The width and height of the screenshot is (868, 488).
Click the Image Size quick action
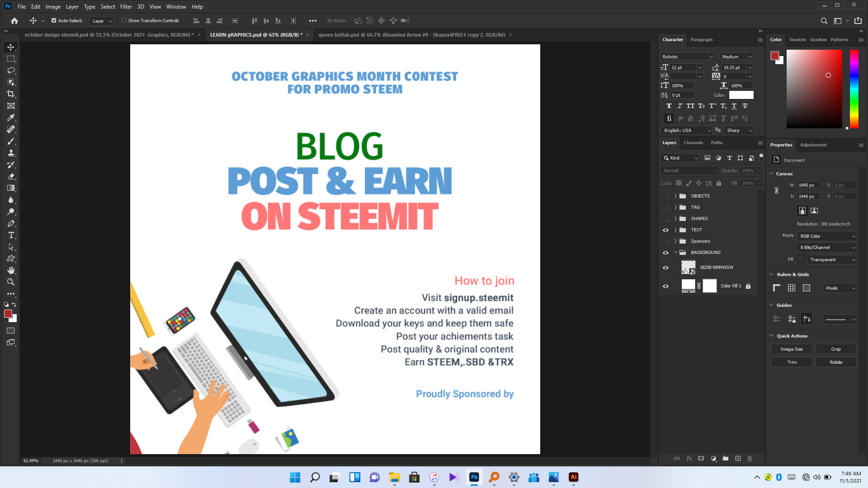pos(791,349)
